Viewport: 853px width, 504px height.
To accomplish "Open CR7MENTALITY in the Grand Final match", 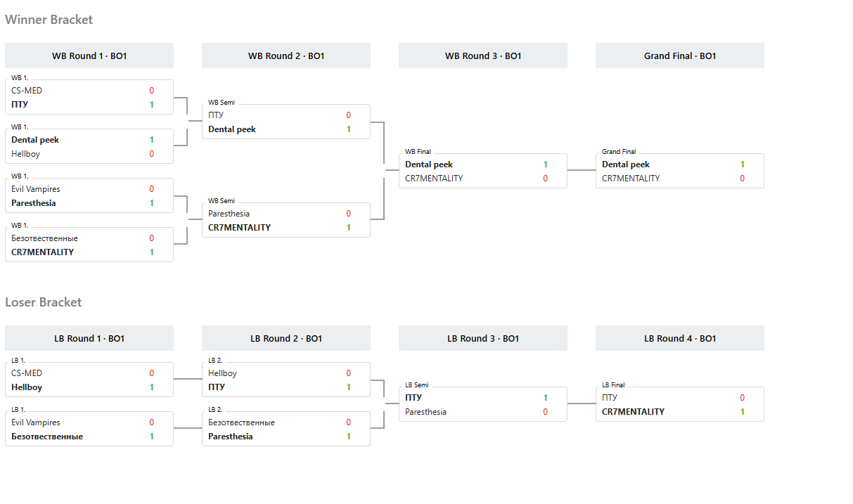I will click(x=631, y=179).
